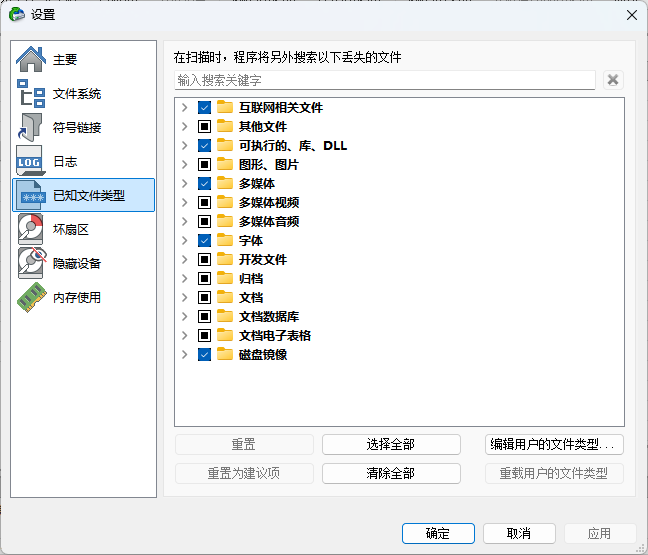The image size is (648, 555).
Task: Click the folder icon of 字体
Action: point(225,240)
